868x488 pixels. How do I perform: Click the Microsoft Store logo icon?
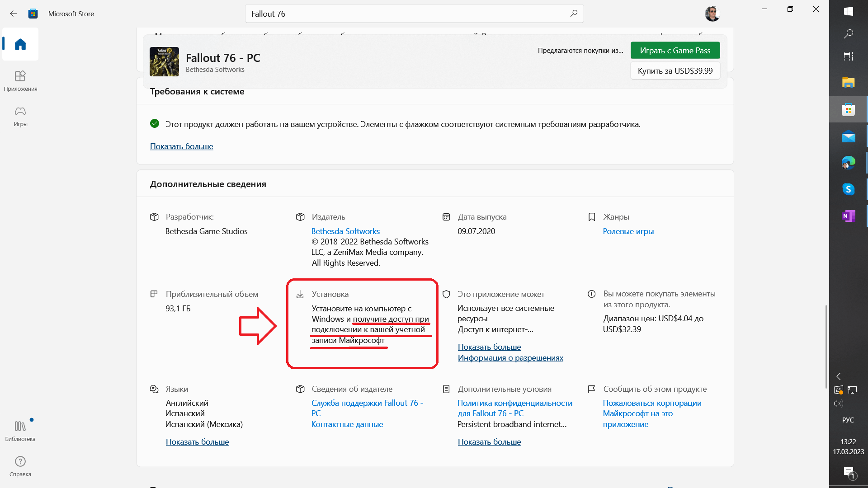[x=33, y=14]
